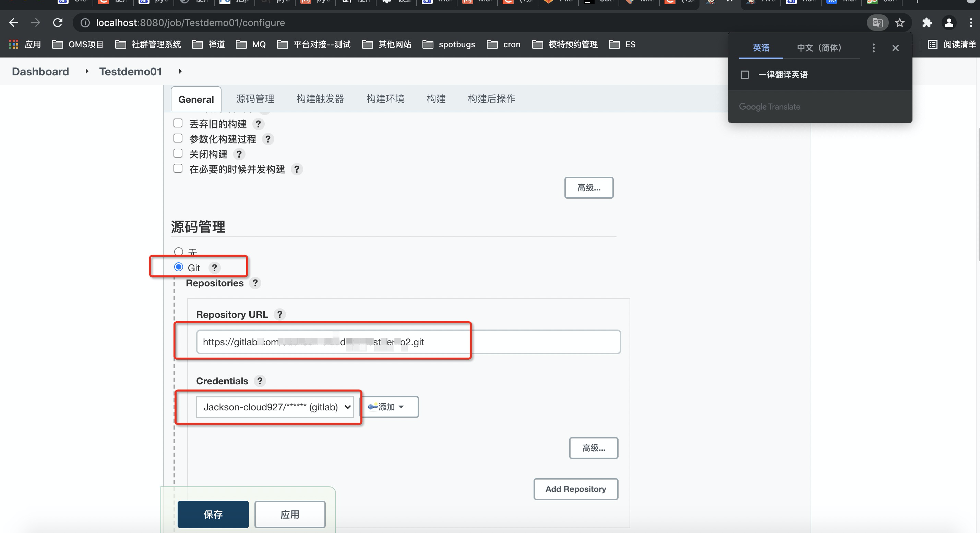Screen dimensions: 980x533
Task: Switch to the 构建后操作 tab
Action: (x=491, y=99)
